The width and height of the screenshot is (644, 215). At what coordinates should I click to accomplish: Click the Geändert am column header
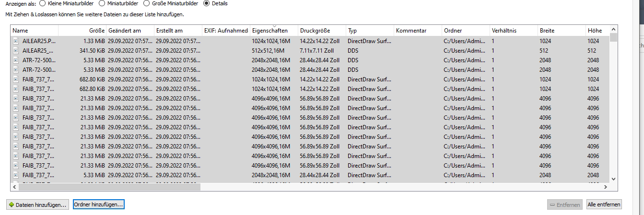(129, 31)
